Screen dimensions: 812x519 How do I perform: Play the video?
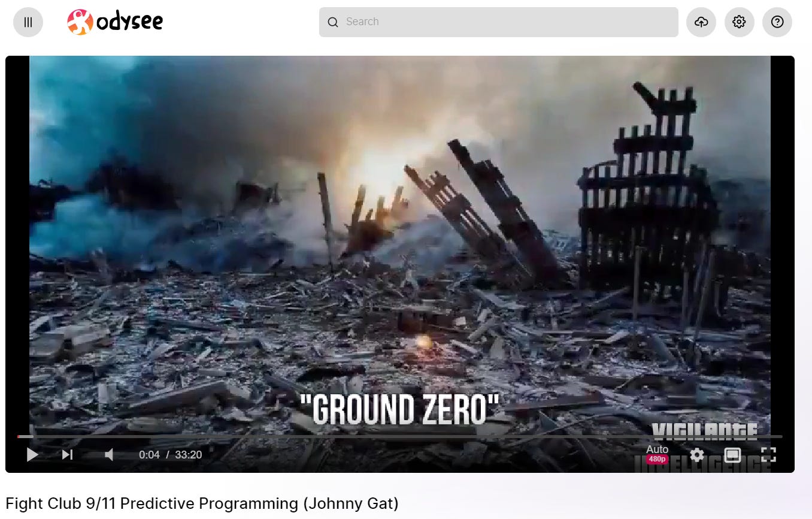pyautogui.click(x=32, y=455)
